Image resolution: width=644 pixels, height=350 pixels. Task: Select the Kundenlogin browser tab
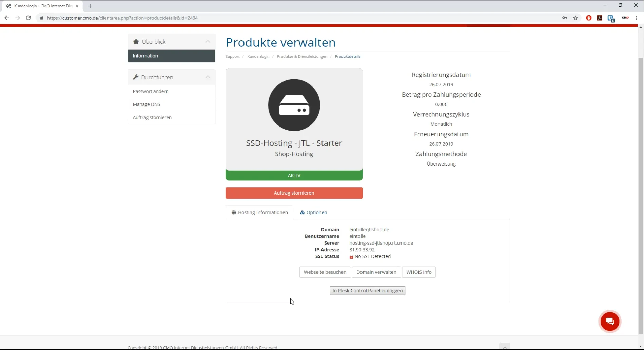coord(42,6)
